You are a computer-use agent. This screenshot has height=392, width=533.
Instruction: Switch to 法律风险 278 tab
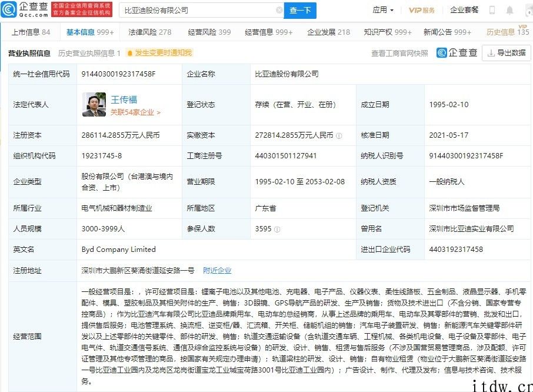coord(150,32)
